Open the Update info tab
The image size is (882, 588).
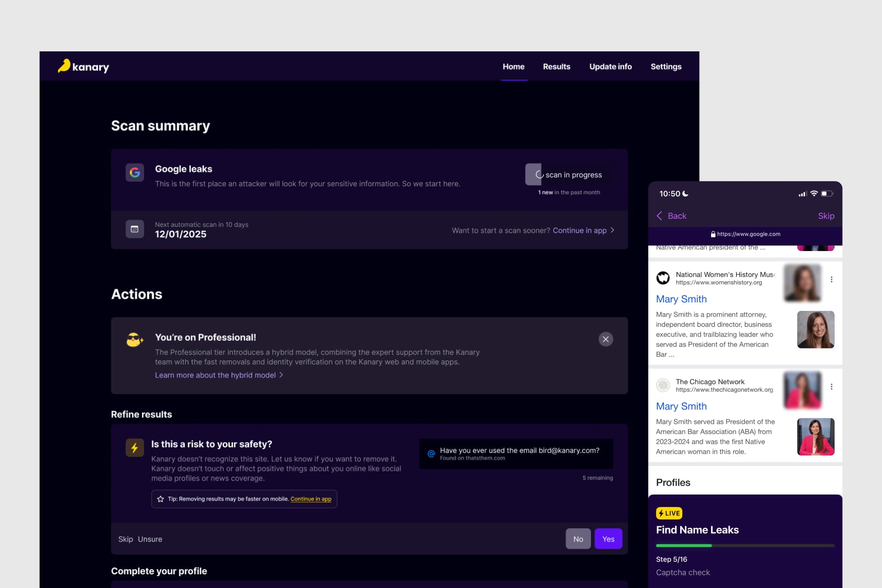tap(610, 66)
